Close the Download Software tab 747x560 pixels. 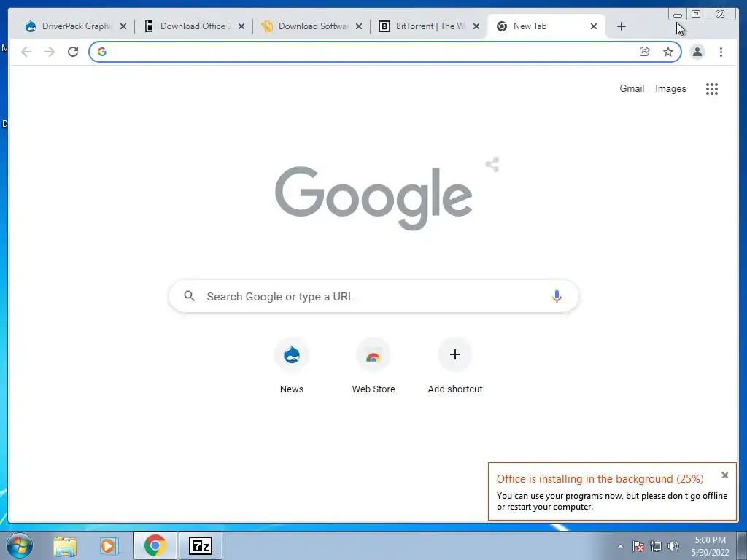pyautogui.click(x=359, y=27)
